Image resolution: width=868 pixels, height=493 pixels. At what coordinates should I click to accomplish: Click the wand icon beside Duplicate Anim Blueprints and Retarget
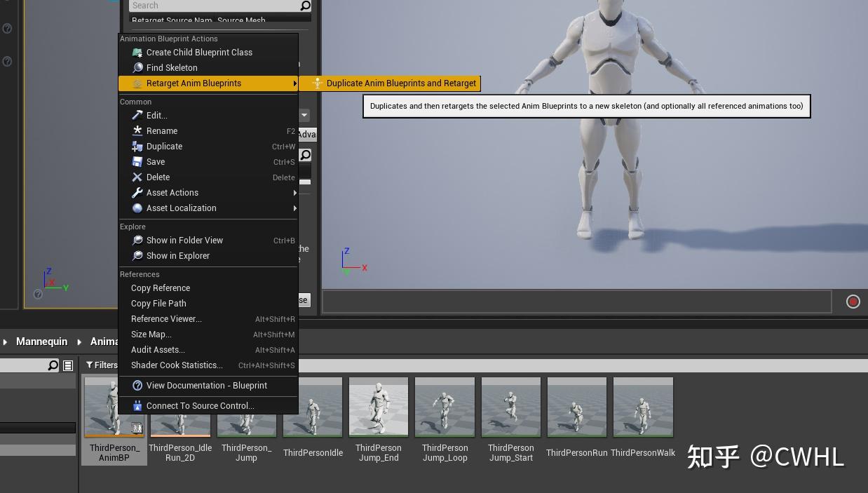[318, 83]
